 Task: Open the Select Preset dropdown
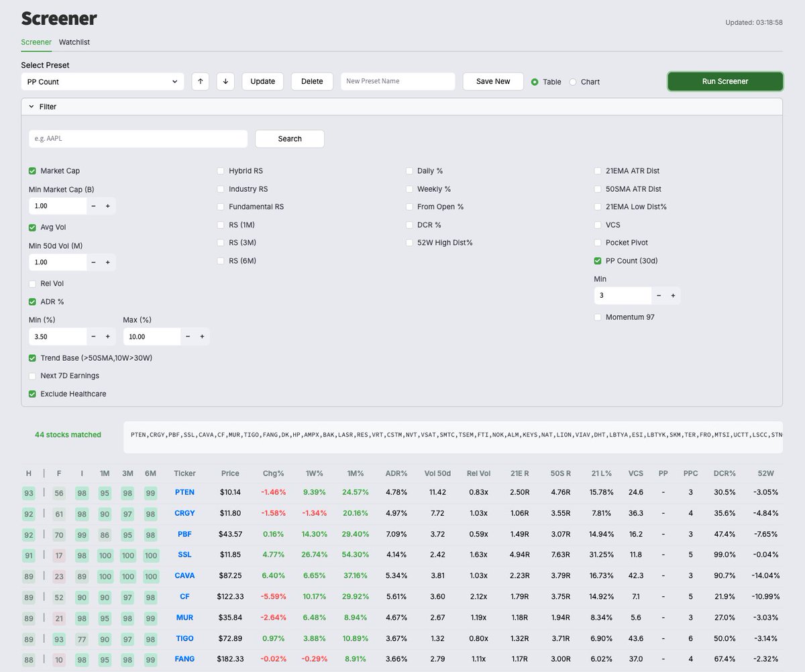tap(102, 81)
